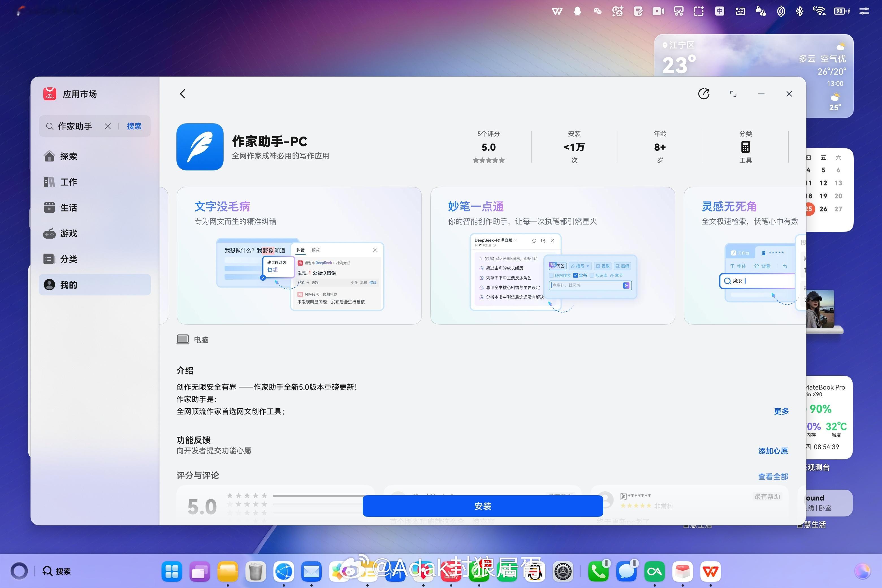This screenshot has height=588, width=882.
Task: Click the battery 90 indicator
Action: pyautogui.click(x=842, y=11)
